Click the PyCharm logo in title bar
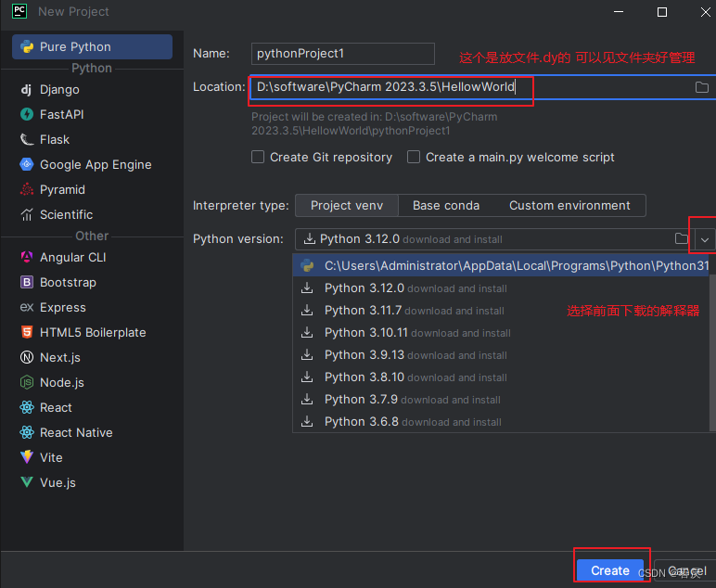This screenshot has height=588, width=716. click(19, 11)
